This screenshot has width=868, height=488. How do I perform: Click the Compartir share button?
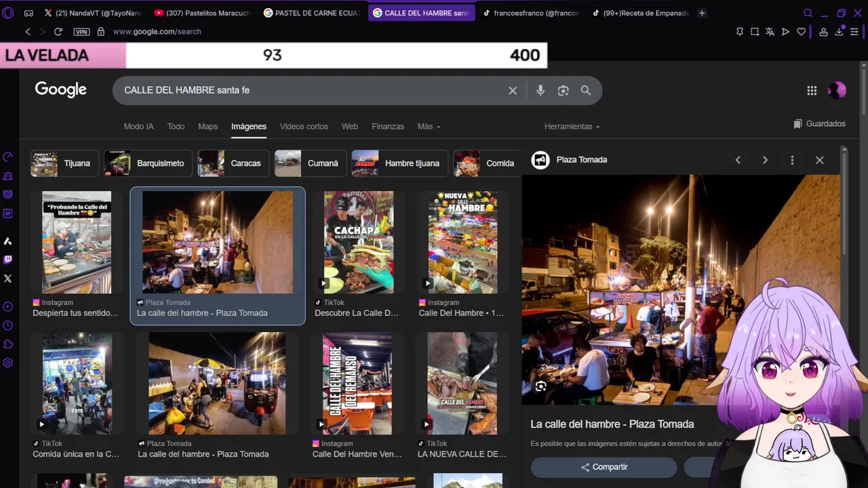click(x=604, y=467)
